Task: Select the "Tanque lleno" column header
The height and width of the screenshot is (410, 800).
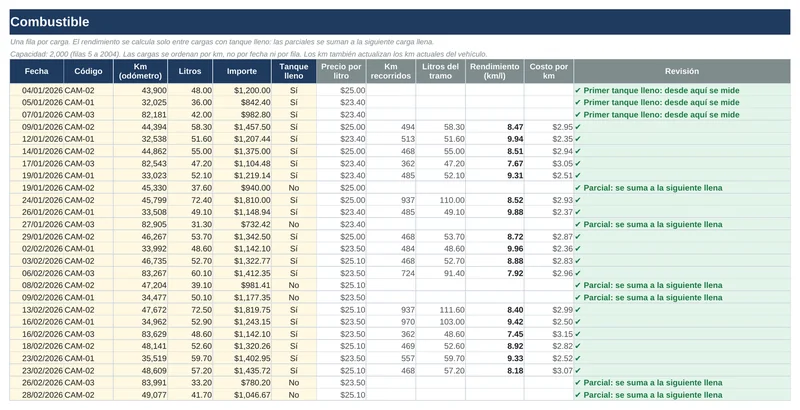Action: pyautogui.click(x=294, y=71)
